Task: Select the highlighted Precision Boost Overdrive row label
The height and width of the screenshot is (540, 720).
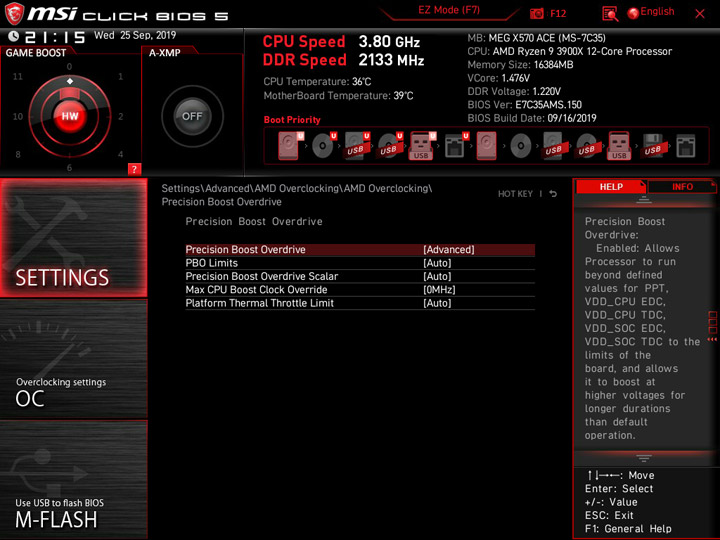Action: (245, 250)
